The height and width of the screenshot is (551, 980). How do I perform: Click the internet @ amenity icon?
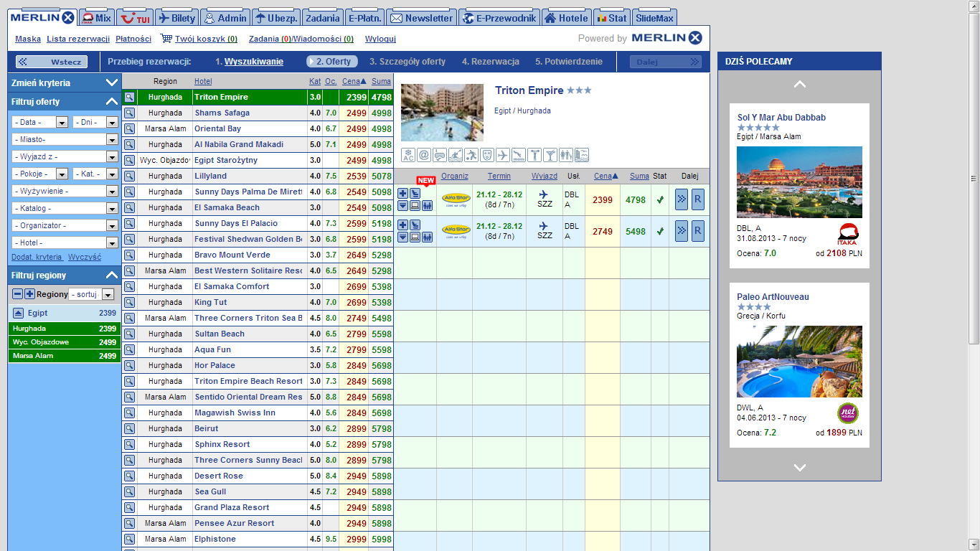click(424, 155)
